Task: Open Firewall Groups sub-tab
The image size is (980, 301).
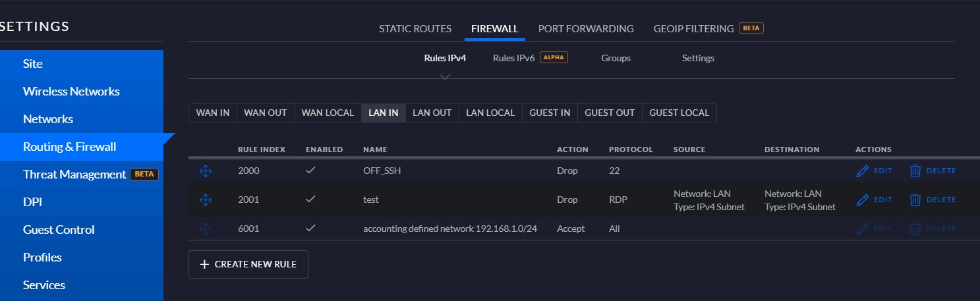Action: coord(616,58)
